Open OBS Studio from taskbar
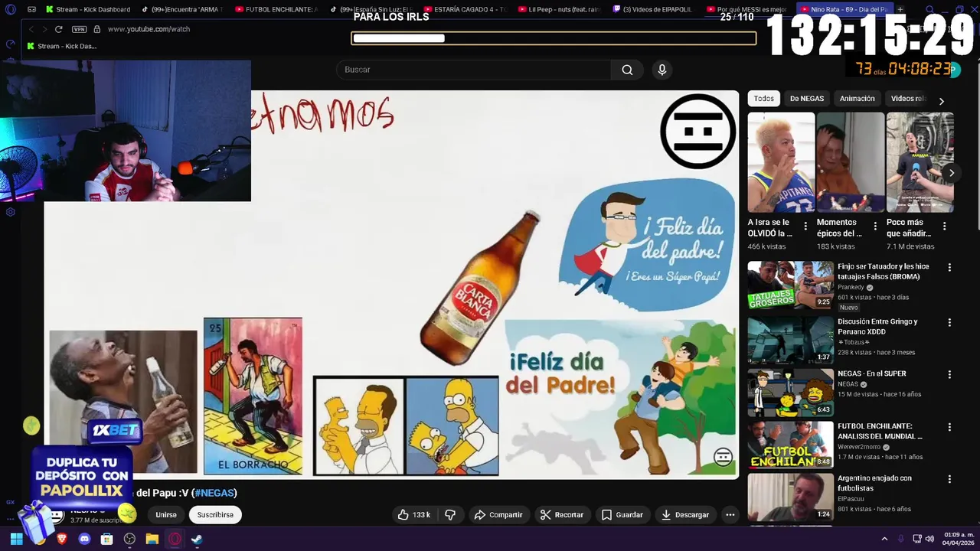The height and width of the screenshot is (551, 980). point(129,539)
